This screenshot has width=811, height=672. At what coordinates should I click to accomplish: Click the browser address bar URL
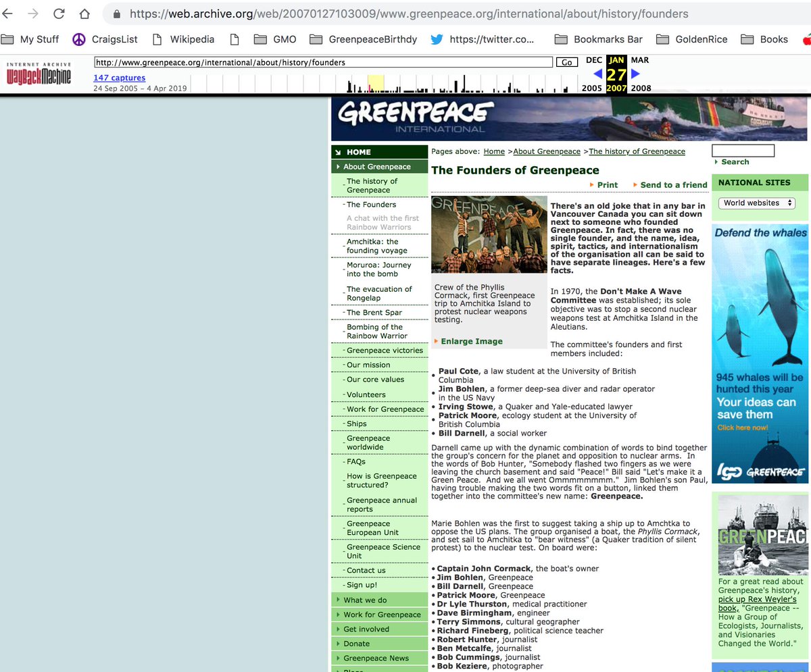click(x=409, y=14)
